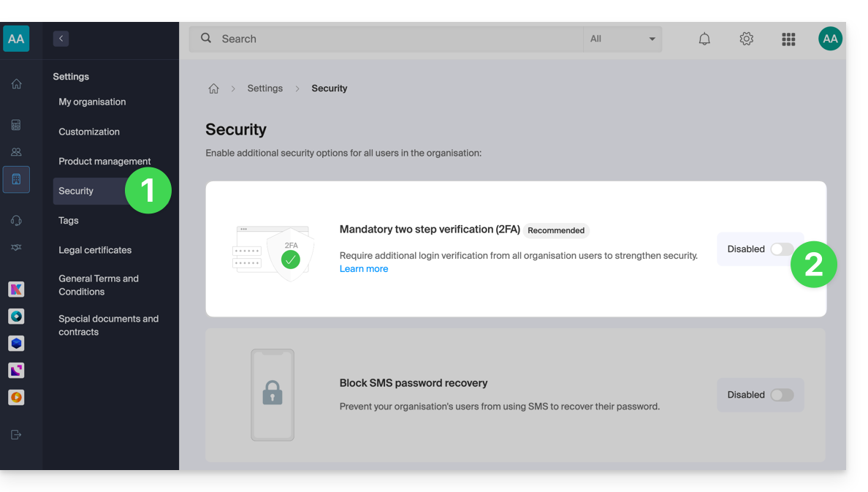Click the Search input field
868x492 pixels.
pos(395,39)
